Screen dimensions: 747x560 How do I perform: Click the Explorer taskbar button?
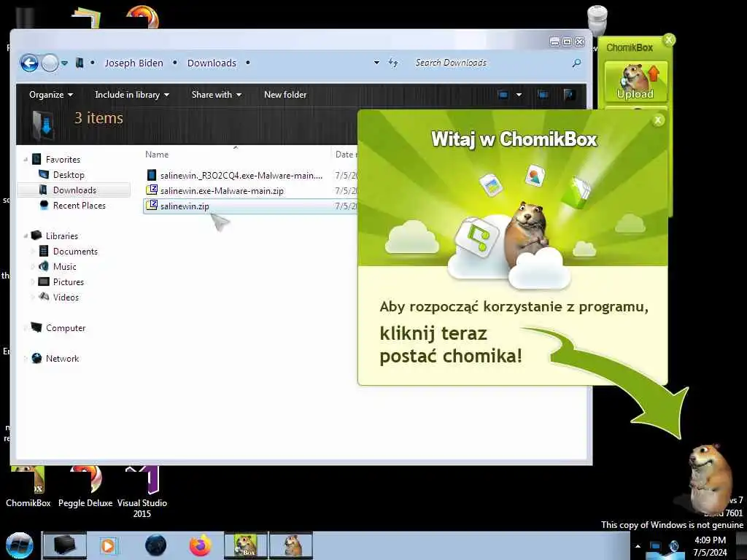tap(65, 545)
